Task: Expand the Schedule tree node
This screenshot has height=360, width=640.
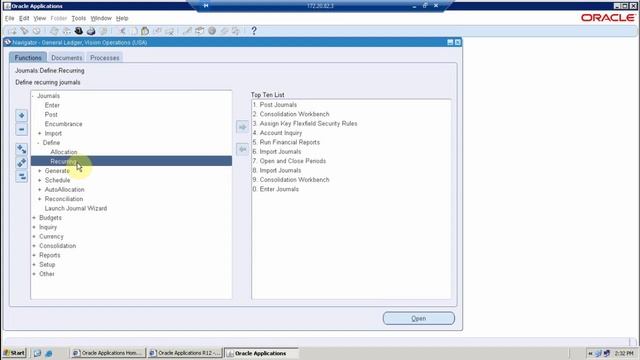Action: coord(40,180)
